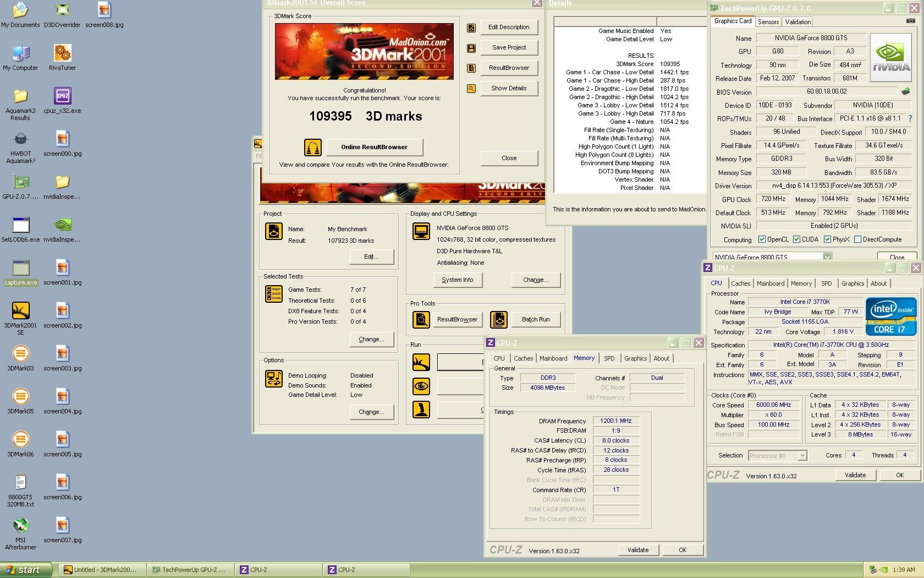The image size is (924, 578).
Task: Click the 109395 3D marks score text
Action: coord(365,116)
